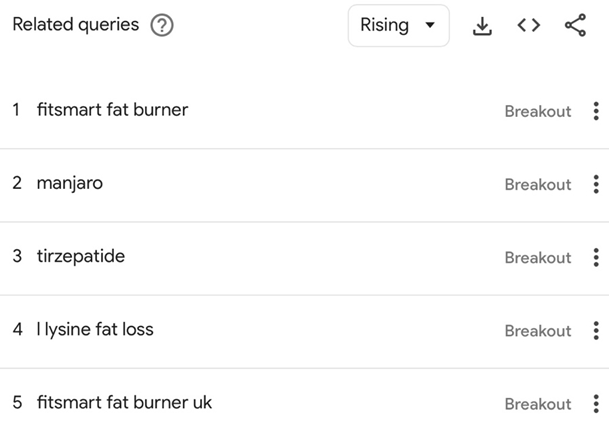Download related queries as CSV
Image resolution: width=609 pixels, height=434 pixels.
click(x=482, y=26)
